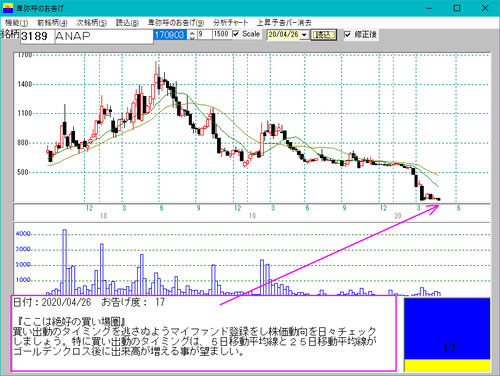Click the start date field 170903
The width and height of the screenshot is (500, 376).
(170, 35)
